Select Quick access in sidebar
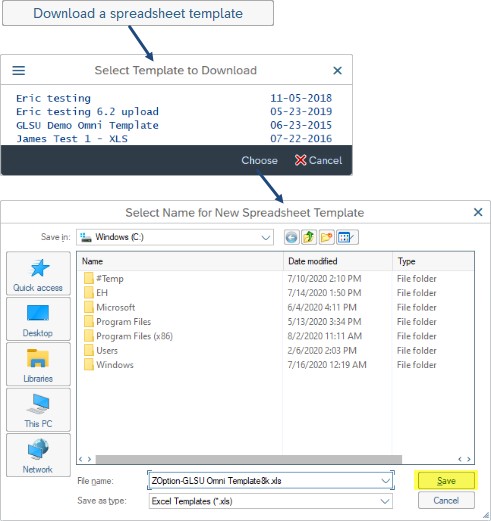Screen dimensions: 491x521 [x=38, y=274]
